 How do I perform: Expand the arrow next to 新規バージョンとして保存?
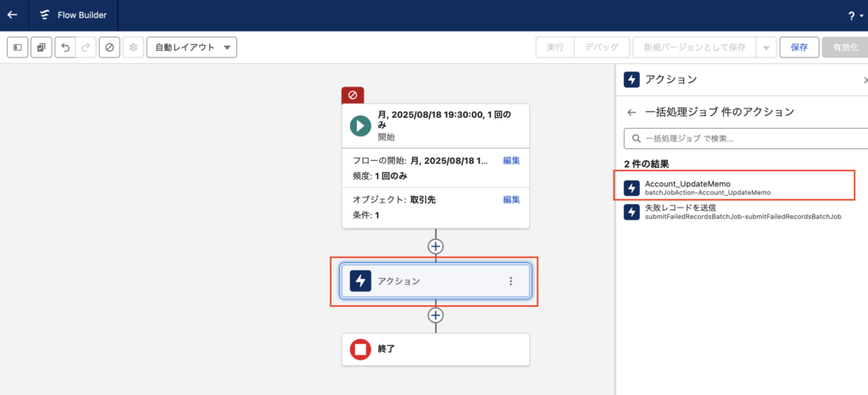(x=766, y=47)
